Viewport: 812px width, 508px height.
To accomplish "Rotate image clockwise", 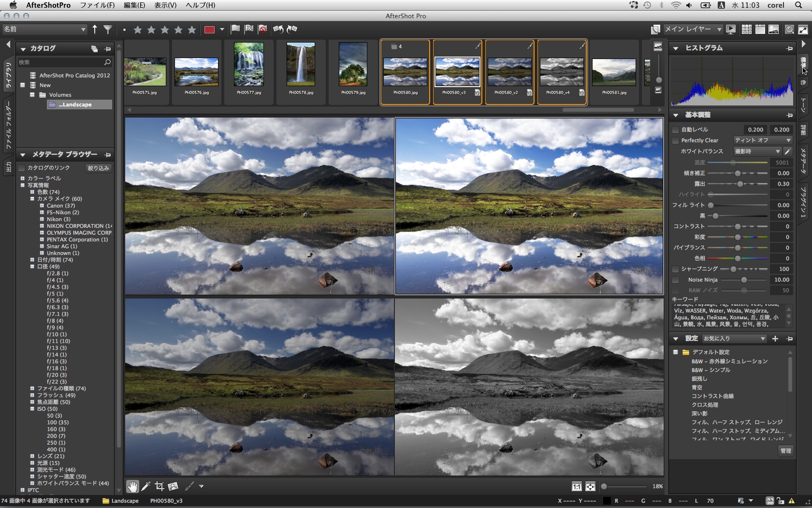I will (x=292, y=29).
